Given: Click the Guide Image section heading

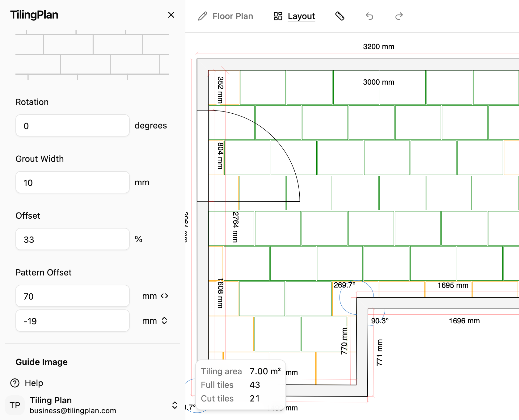Looking at the screenshot, I should (x=42, y=362).
